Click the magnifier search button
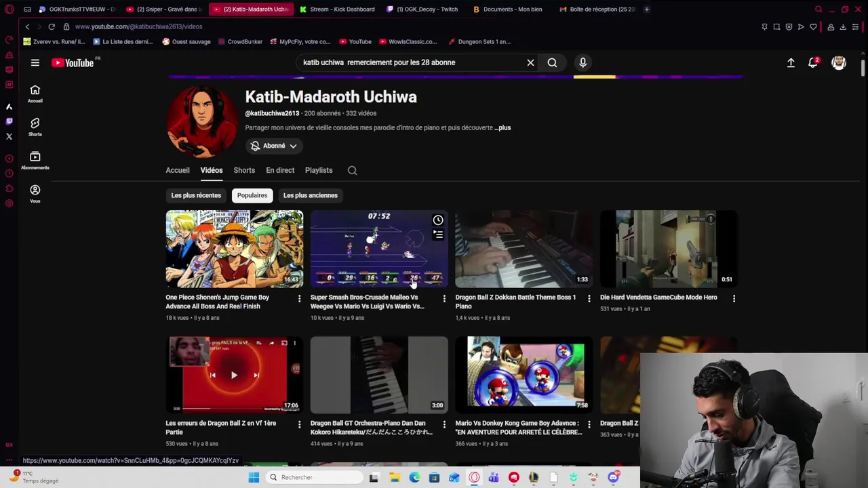Image resolution: width=868 pixels, height=488 pixels. click(x=552, y=62)
